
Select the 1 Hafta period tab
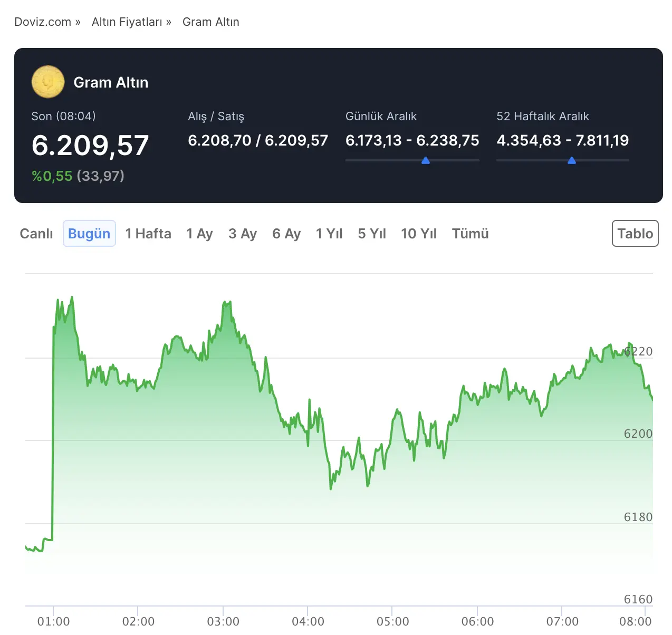tap(148, 234)
